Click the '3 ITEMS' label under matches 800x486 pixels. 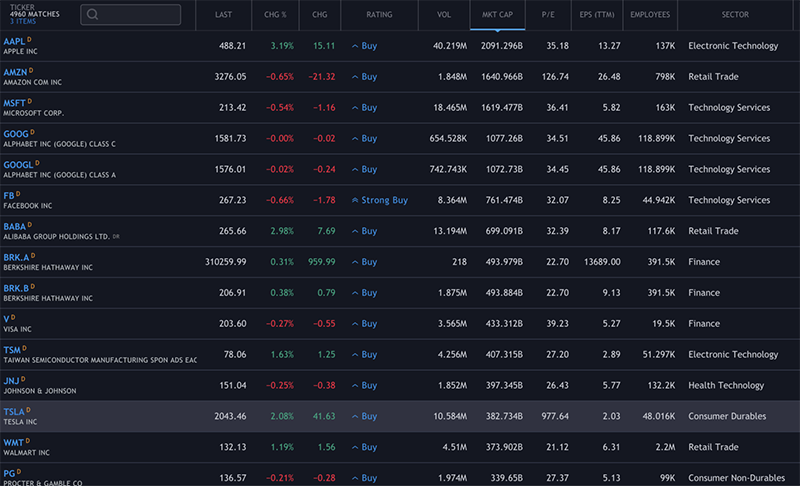point(23,21)
